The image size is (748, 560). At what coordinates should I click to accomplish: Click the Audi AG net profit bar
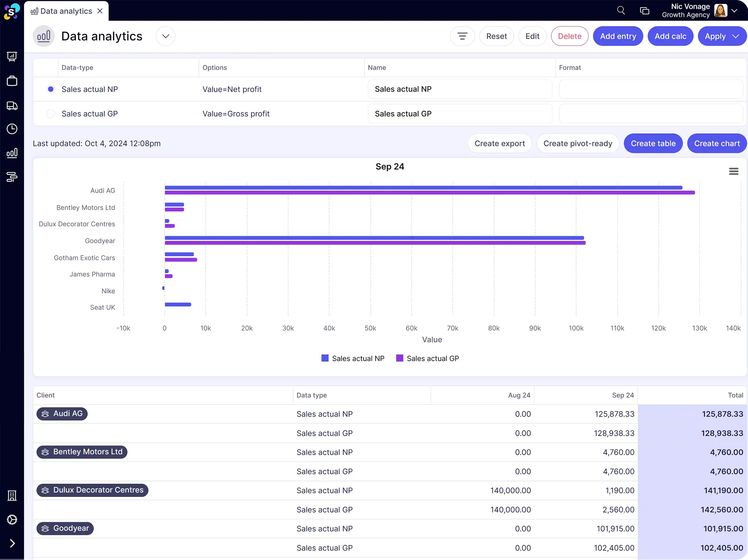point(423,188)
